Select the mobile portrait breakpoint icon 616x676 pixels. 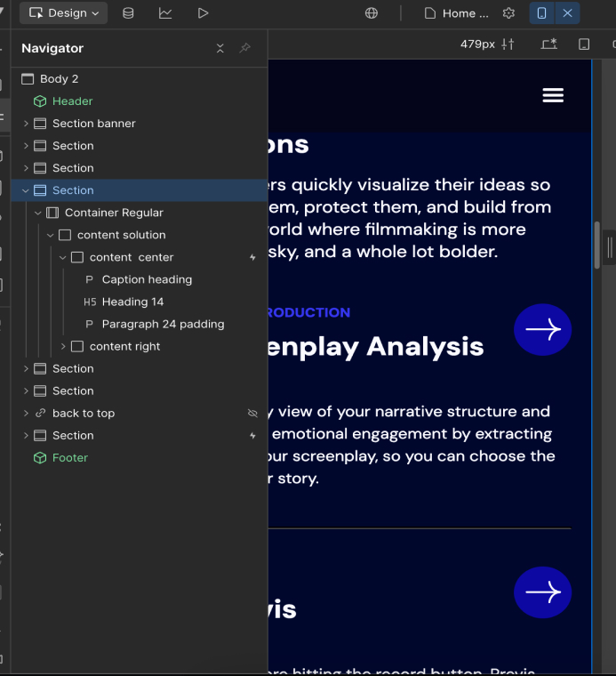[x=541, y=13]
